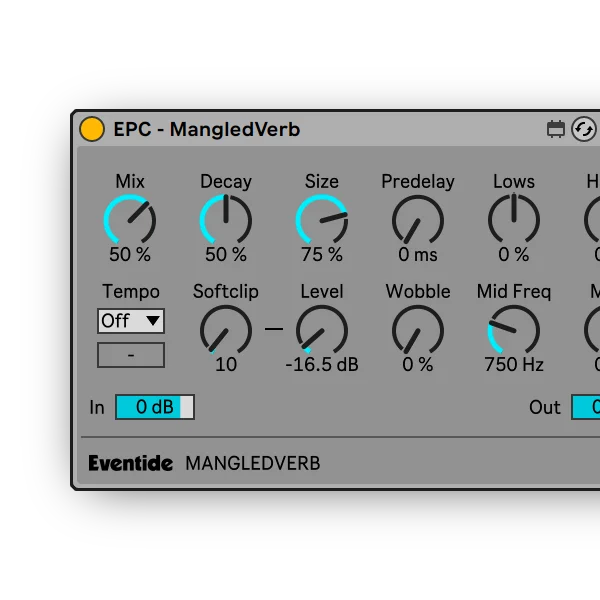Click the Mix value 50 %
This screenshot has width=600, height=600.
click(130, 254)
